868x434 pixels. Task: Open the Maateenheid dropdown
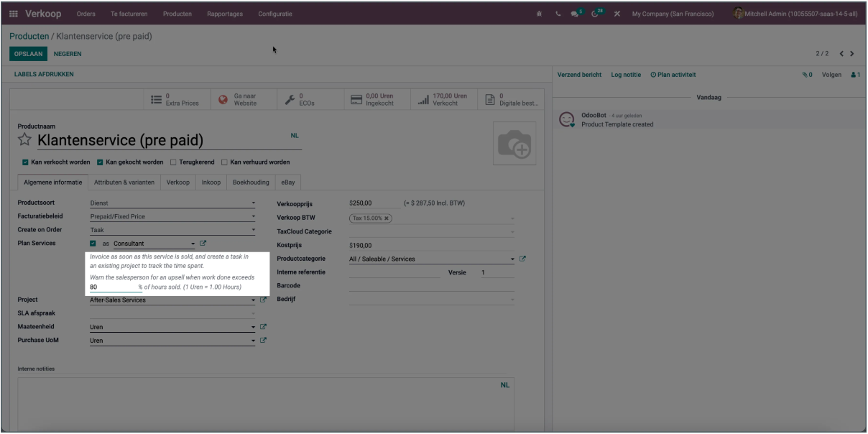pos(172,327)
